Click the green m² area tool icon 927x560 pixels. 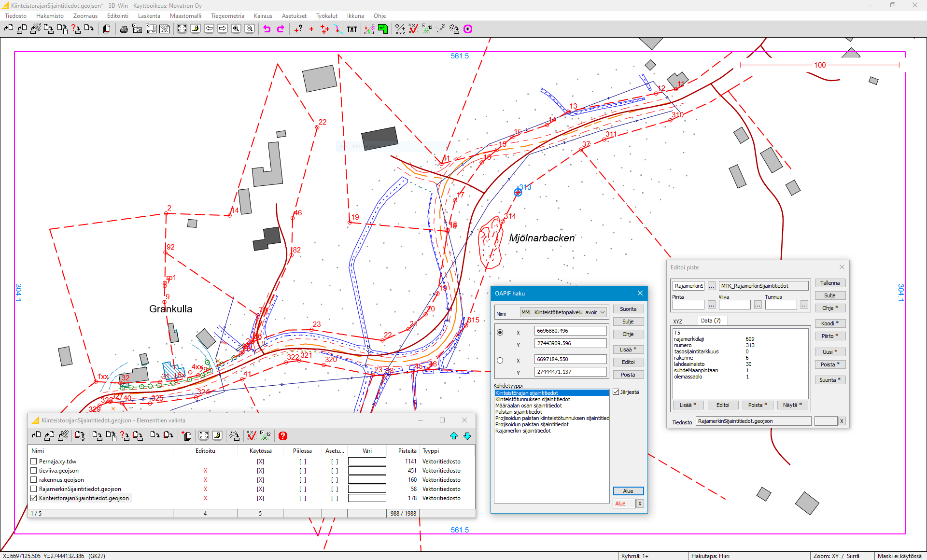click(383, 29)
